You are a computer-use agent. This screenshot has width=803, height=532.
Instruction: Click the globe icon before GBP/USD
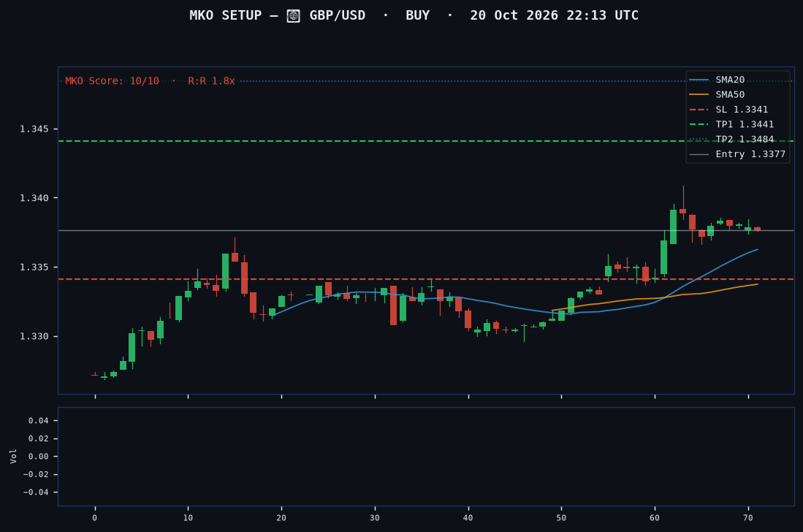click(x=293, y=16)
